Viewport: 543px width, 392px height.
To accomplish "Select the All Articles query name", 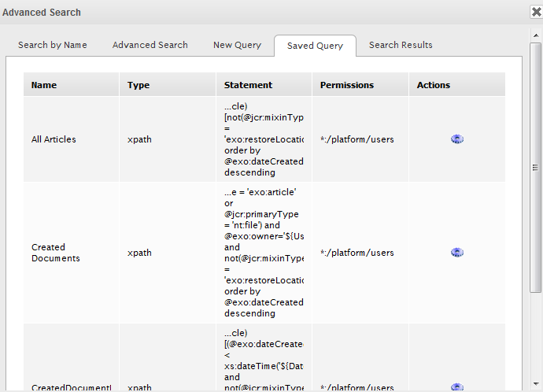I will [x=54, y=139].
